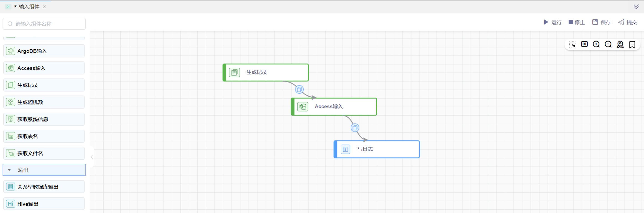Open the tab overflow double-chevron menu
This screenshot has height=213, width=644.
click(636, 7)
